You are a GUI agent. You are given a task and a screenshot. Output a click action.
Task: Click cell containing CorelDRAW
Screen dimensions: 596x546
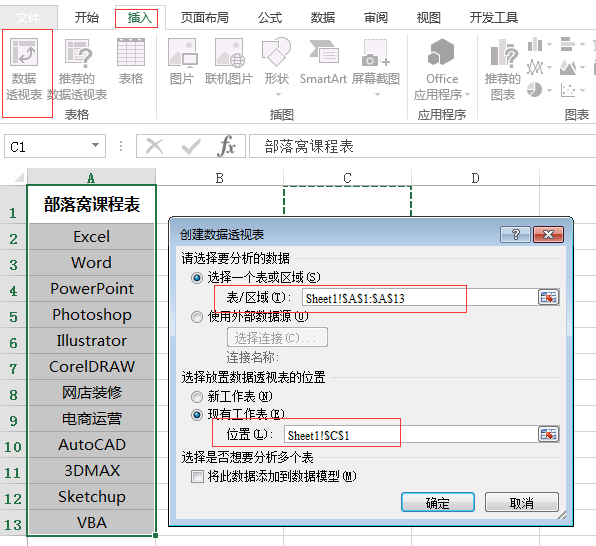[x=92, y=367]
